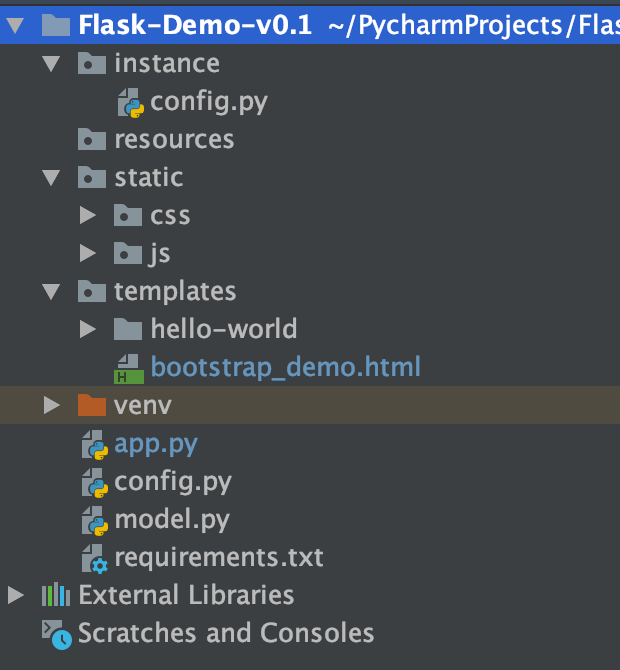
Task: Click the Scratches and Consoles clock icon
Action: coord(57,635)
